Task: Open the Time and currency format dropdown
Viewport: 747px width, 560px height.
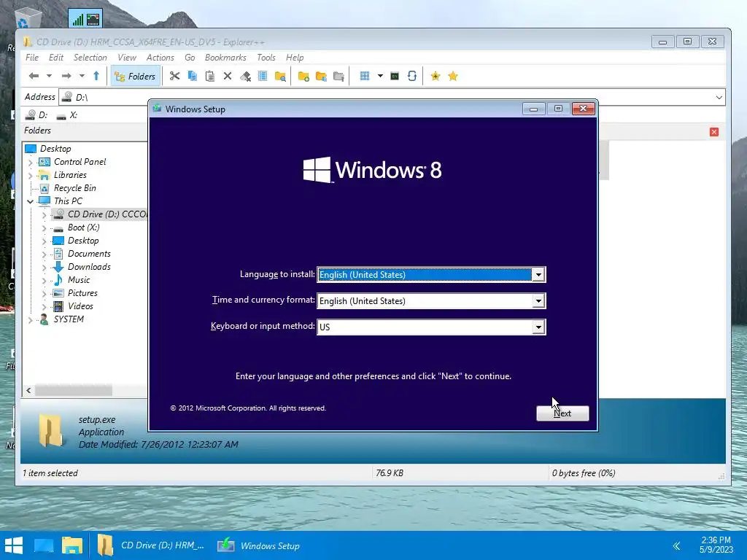Action: (538, 301)
